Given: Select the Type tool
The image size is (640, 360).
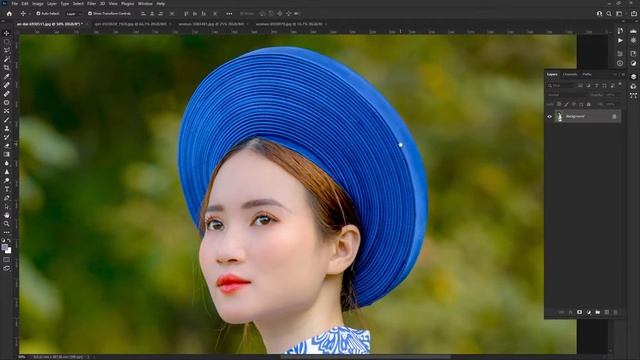Looking at the screenshot, I should point(7,189).
